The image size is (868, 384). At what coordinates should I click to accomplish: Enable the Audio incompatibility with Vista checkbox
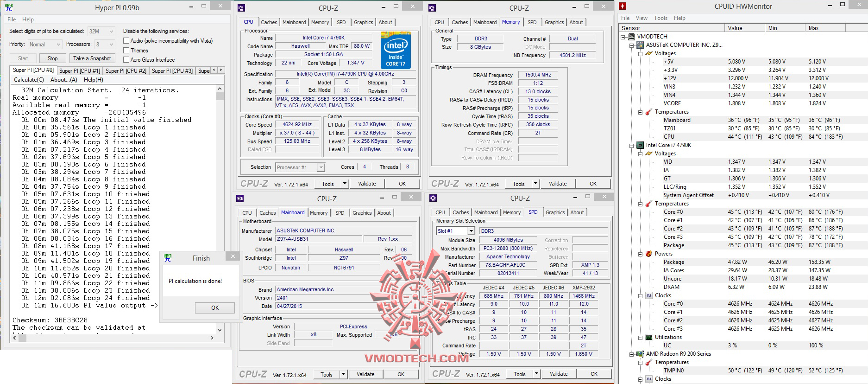click(126, 41)
